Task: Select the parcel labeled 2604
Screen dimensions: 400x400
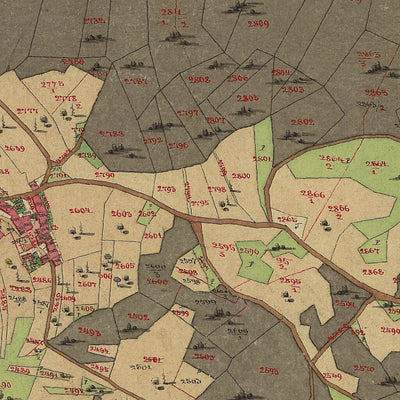Action: coord(81,211)
